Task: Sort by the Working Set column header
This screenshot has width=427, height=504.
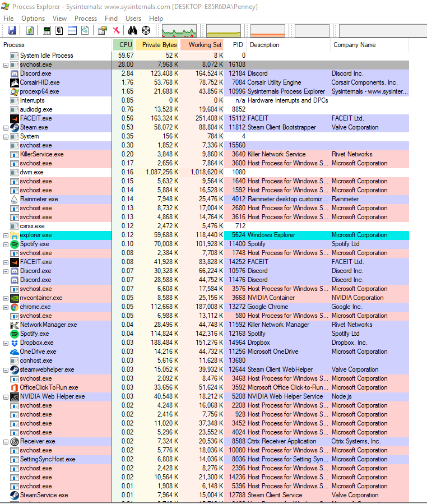Action: tap(202, 45)
